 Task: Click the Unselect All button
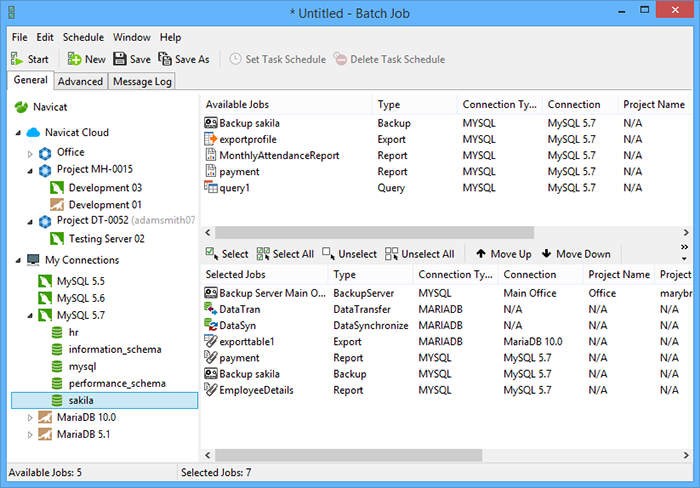coord(420,254)
